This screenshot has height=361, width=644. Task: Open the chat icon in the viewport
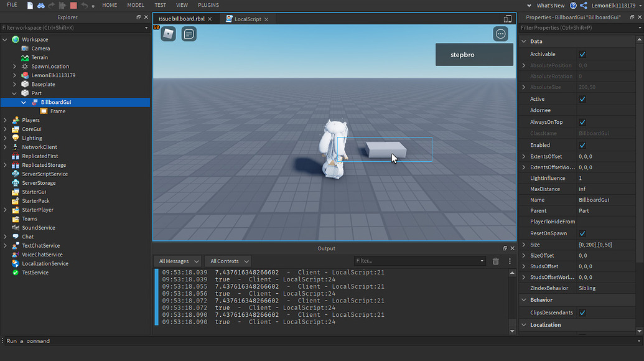click(x=189, y=34)
